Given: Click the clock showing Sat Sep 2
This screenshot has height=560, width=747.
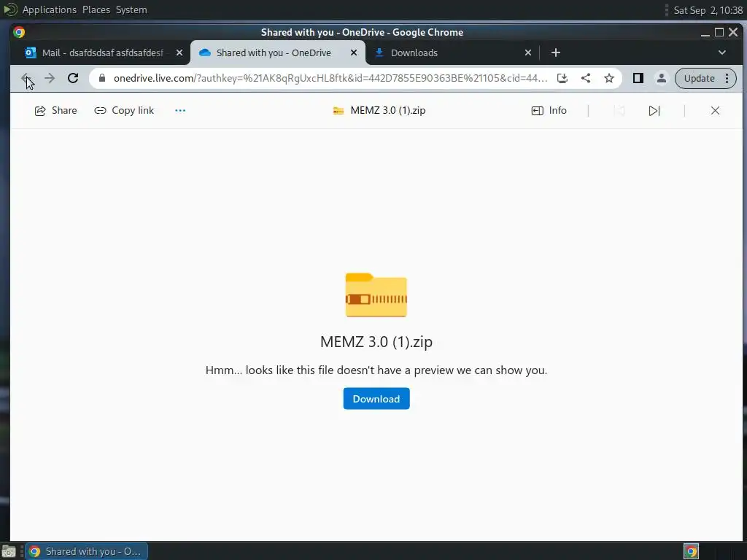Looking at the screenshot, I should (708, 10).
